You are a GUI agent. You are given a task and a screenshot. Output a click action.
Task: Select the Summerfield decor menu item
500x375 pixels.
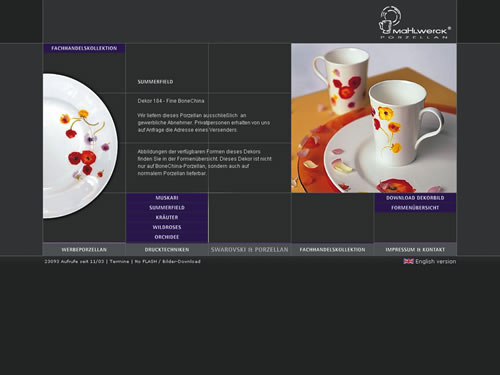click(167, 207)
